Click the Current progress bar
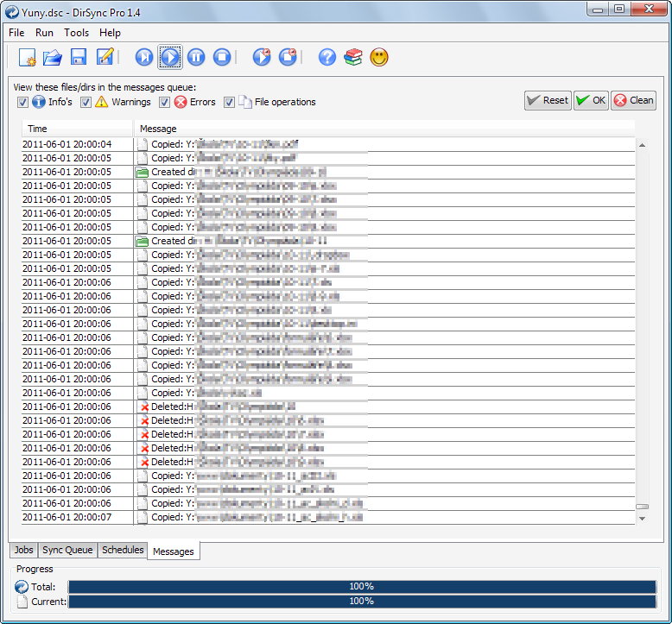 click(x=362, y=602)
